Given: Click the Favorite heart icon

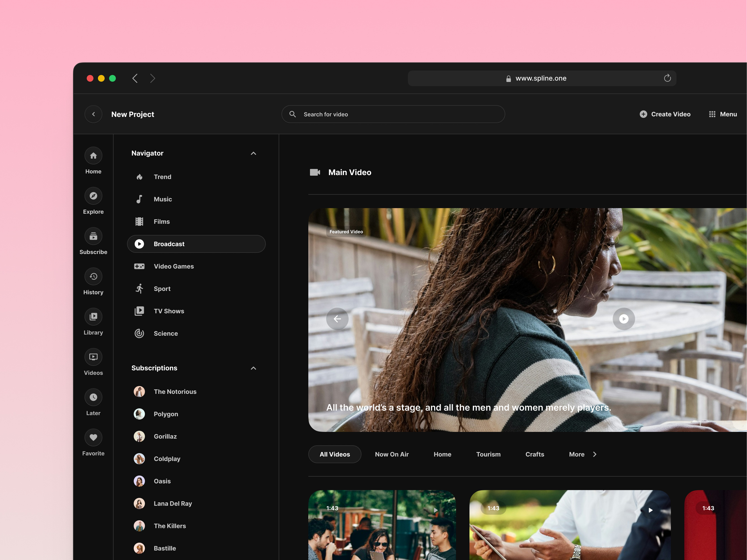Looking at the screenshot, I should [93, 437].
